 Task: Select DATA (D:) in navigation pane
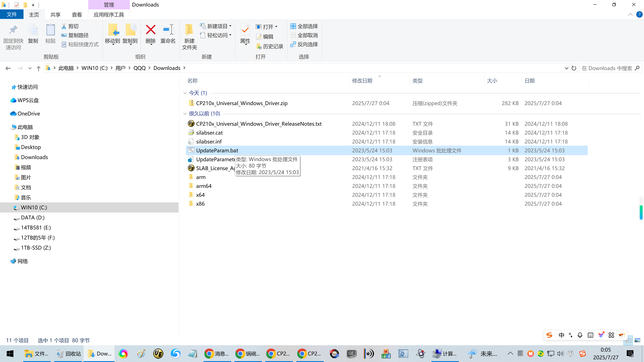coord(33,218)
